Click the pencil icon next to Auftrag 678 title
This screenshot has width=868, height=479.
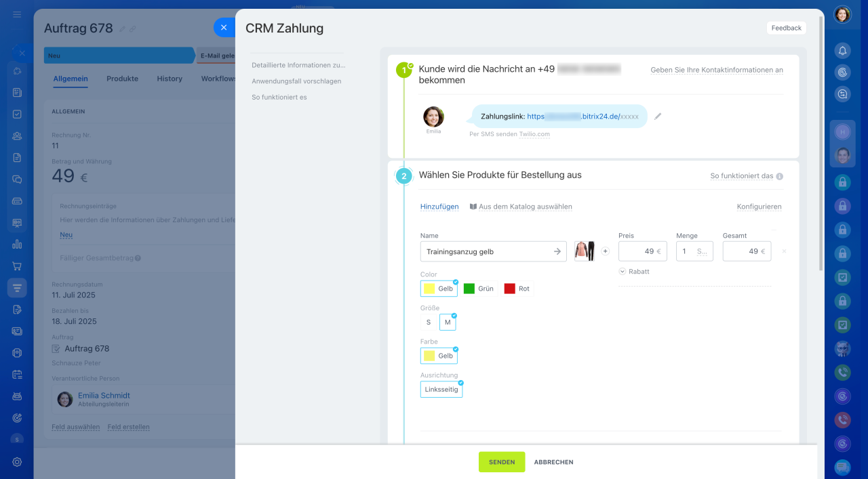click(123, 28)
